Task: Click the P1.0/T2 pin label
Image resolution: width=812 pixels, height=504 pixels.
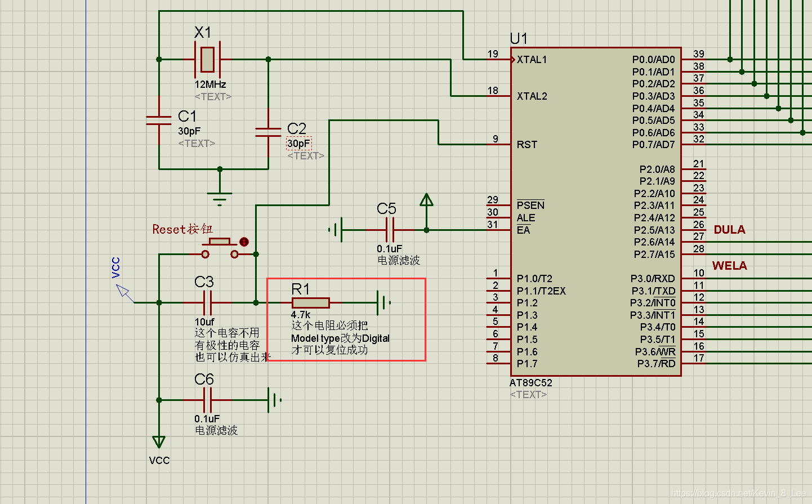Action: [x=534, y=279]
